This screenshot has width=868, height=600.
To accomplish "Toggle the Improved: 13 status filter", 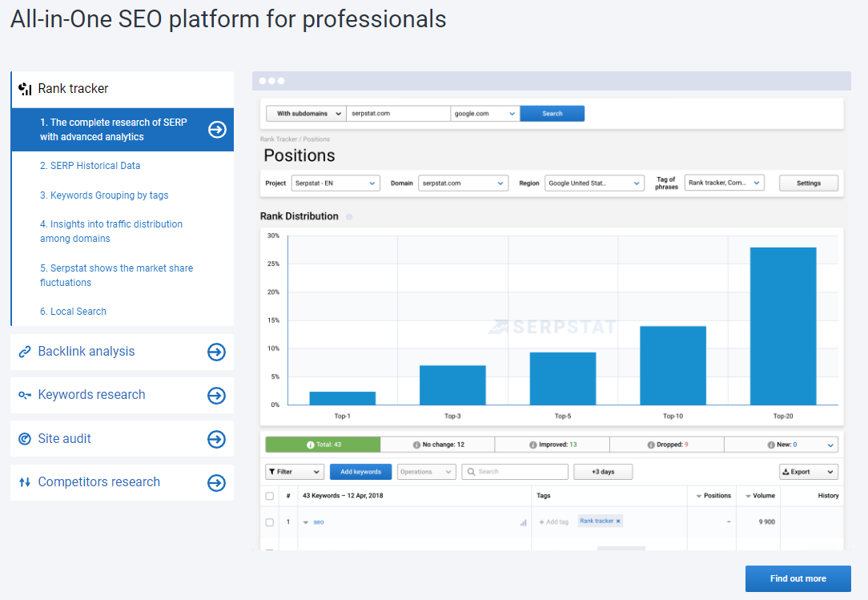I will coord(552,444).
